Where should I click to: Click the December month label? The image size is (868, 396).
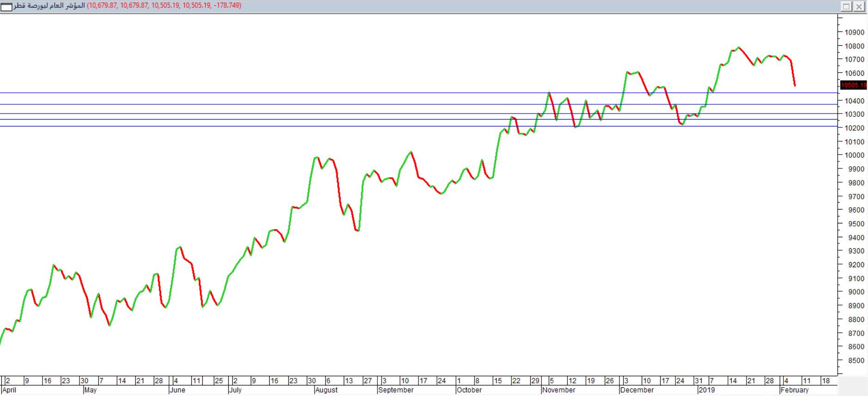tap(637, 390)
